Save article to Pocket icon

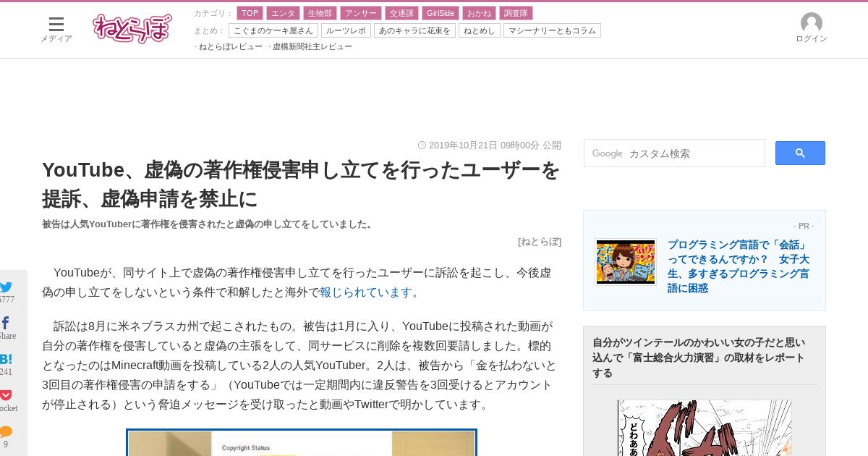click(x=6, y=395)
